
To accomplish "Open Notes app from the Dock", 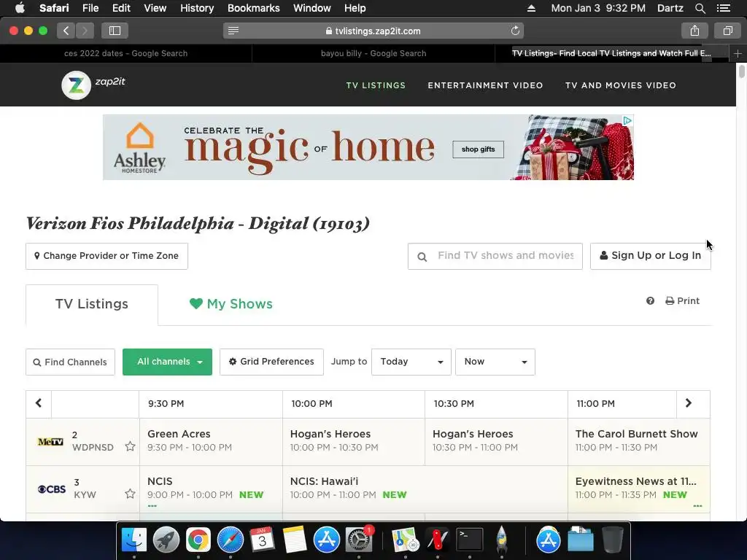I will [295, 540].
